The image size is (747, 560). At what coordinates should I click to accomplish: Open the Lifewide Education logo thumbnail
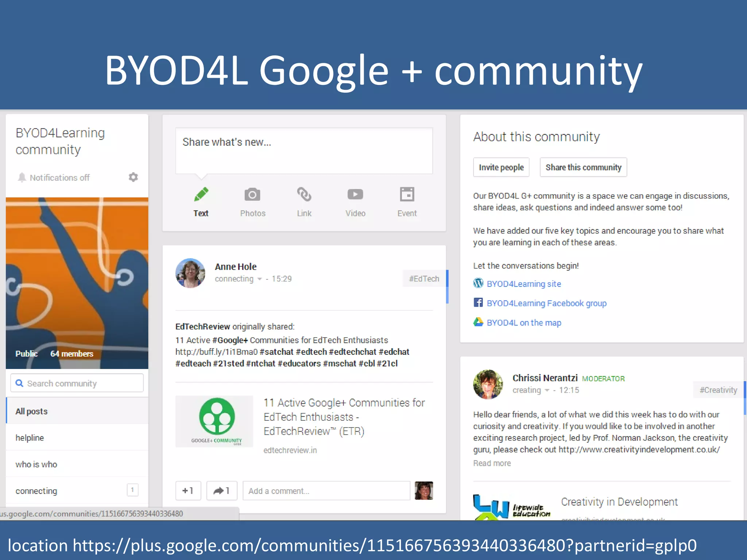click(512, 507)
